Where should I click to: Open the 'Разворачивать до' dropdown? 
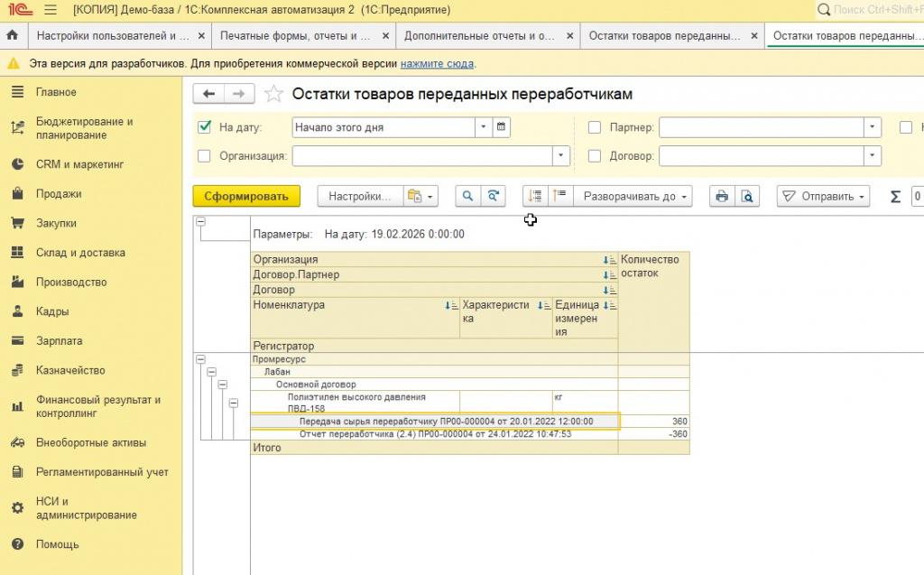tap(636, 196)
